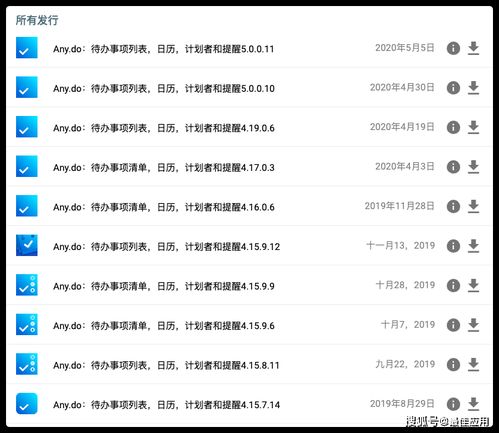This screenshot has width=499, height=433.
Task: Download Any.do version 5.0.0.11
Action: 473,48
